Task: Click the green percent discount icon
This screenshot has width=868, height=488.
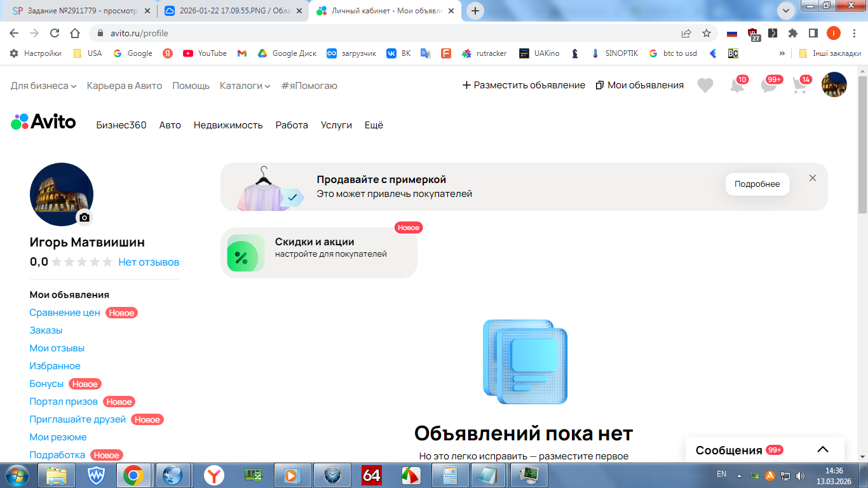Action: (x=245, y=253)
